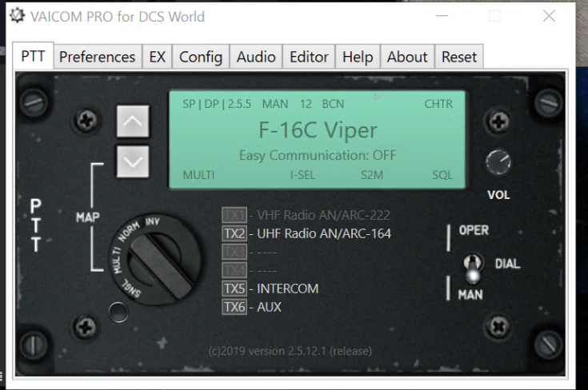Select the TX4 transmit box

pos(234,270)
